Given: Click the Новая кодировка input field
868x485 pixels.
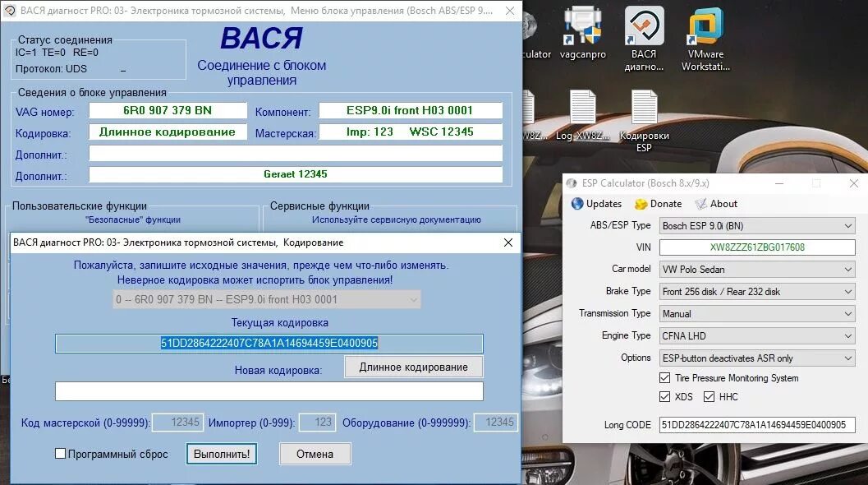Looking at the screenshot, I should [269, 390].
